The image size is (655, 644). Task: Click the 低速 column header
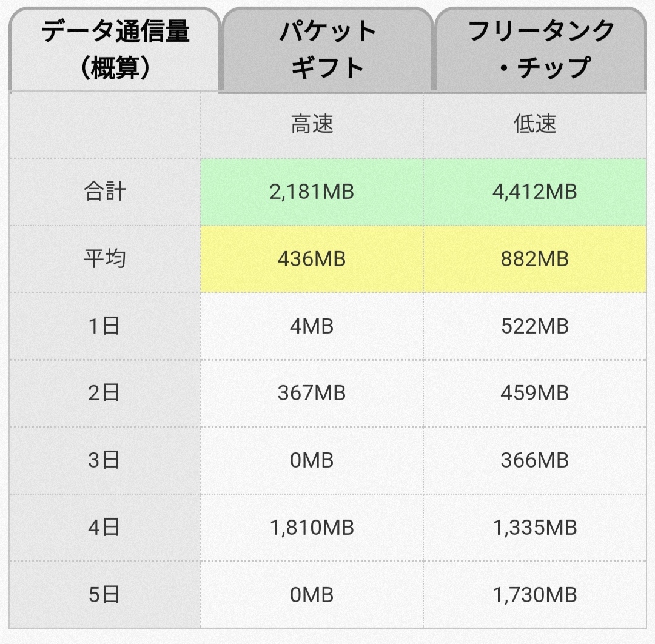pos(535,125)
